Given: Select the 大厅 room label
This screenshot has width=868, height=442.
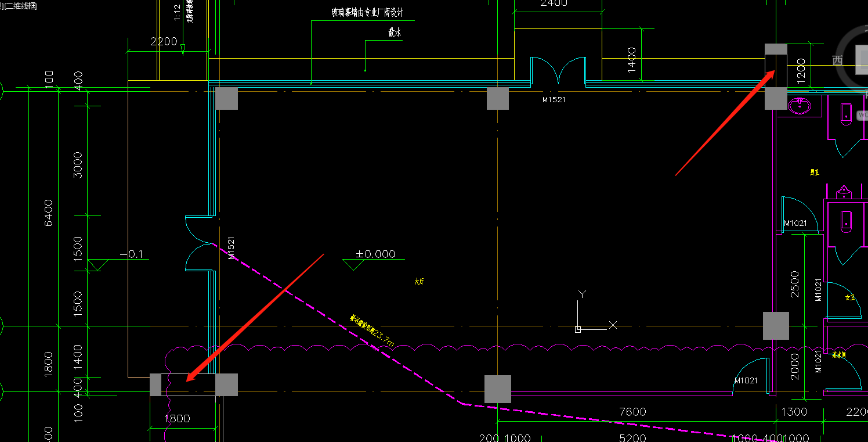Looking at the screenshot, I should (419, 281).
